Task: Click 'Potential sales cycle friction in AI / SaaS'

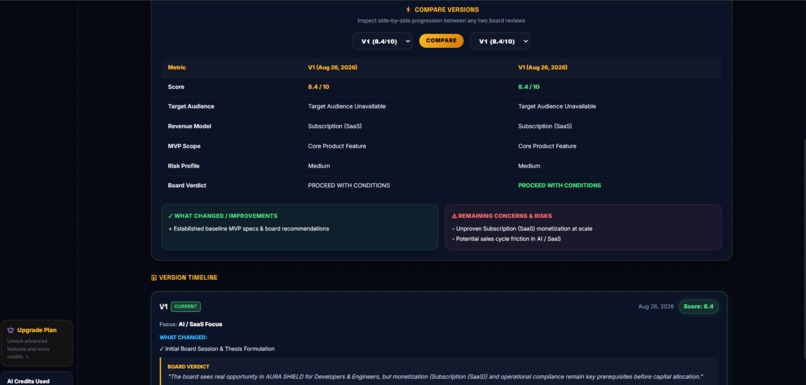Action: tap(508, 239)
